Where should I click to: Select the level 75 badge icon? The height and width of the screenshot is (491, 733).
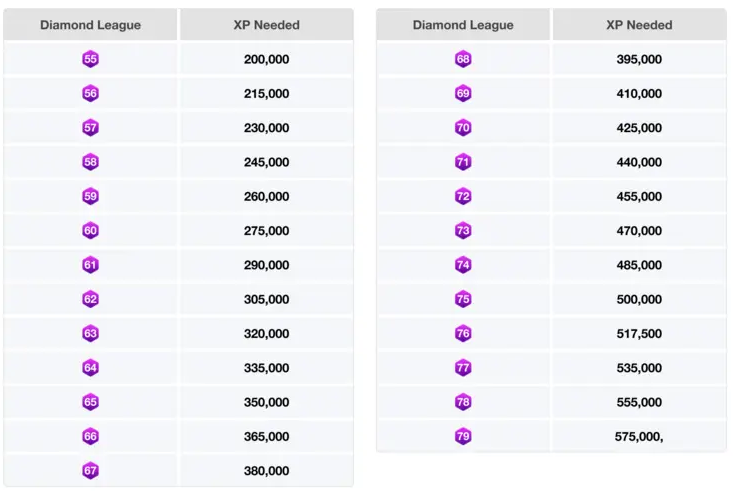point(463,299)
